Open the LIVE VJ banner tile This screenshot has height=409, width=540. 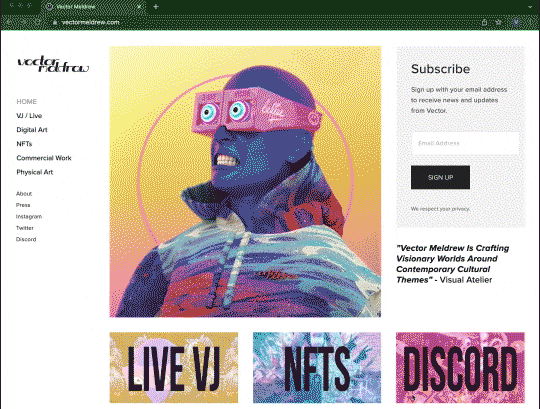(174, 367)
